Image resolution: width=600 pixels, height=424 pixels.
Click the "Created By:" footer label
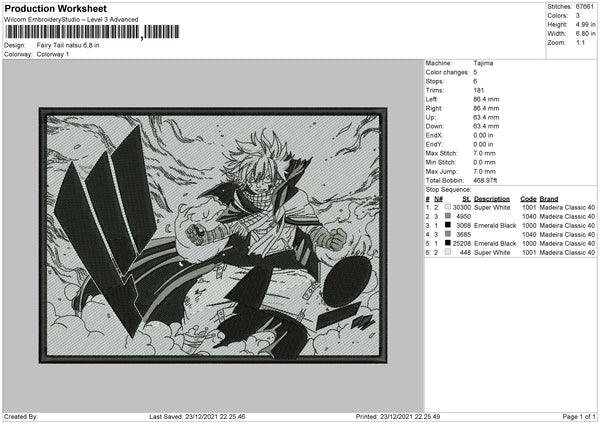(x=21, y=417)
